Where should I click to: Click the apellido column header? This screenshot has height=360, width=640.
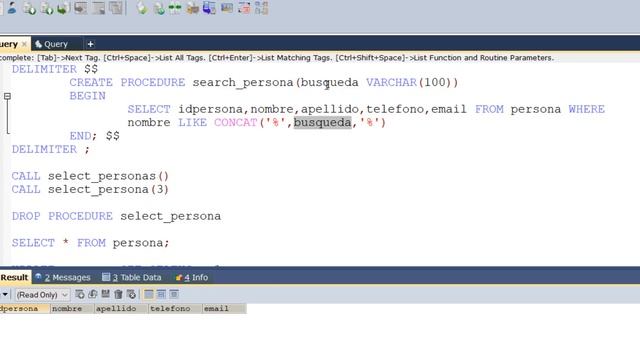(121, 309)
